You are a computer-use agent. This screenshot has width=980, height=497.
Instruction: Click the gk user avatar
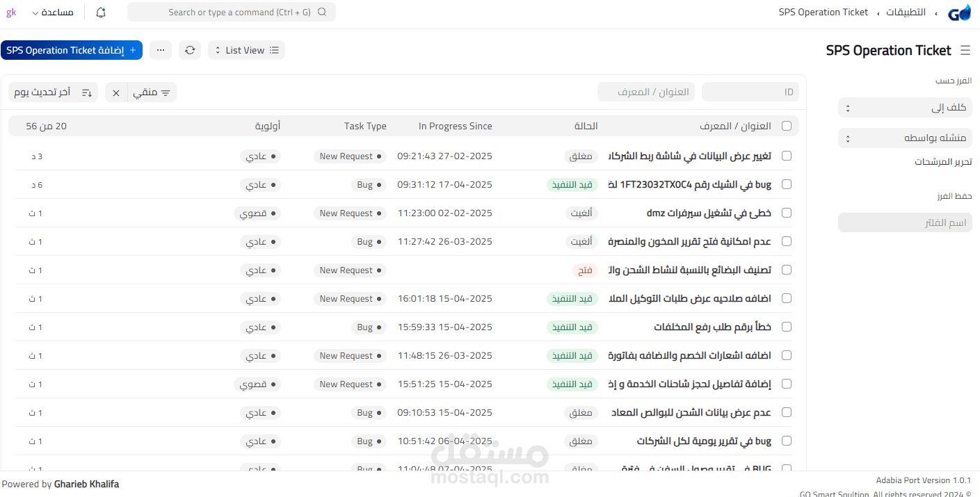pyautogui.click(x=11, y=13)
